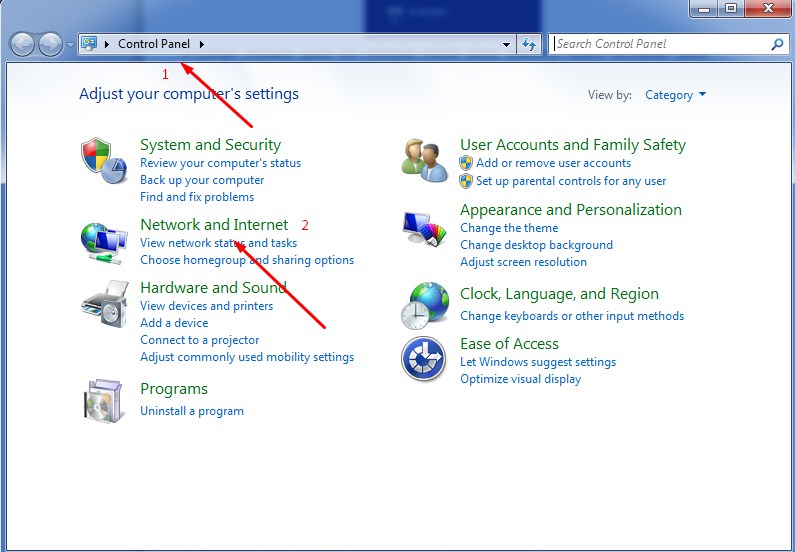Click Connect to a projector
The width and height of the screenshot is (795, 552).
199,340
